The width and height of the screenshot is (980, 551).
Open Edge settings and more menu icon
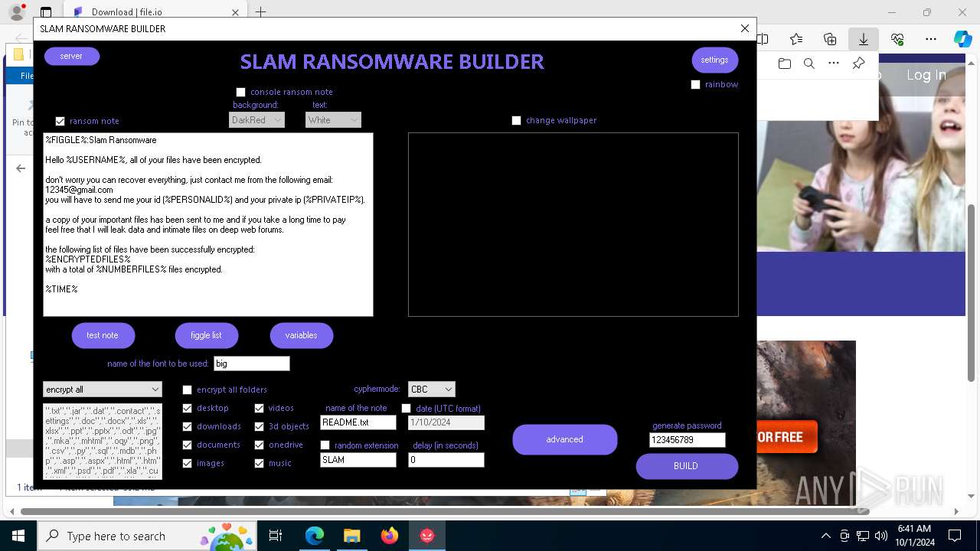(931, 39)
